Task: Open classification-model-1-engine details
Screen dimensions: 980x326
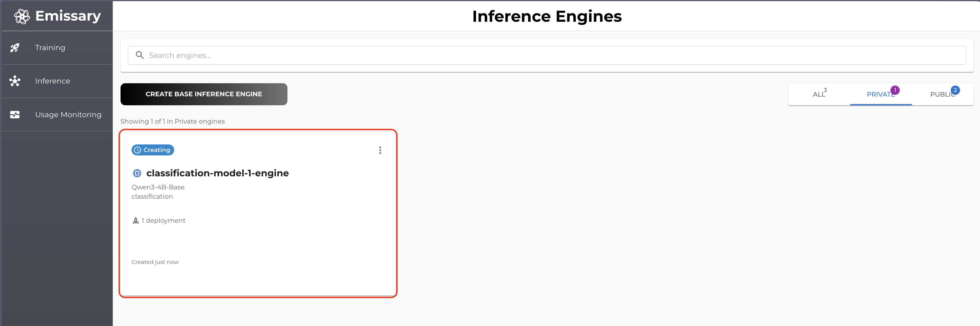Action: click(x=218, y=173)
